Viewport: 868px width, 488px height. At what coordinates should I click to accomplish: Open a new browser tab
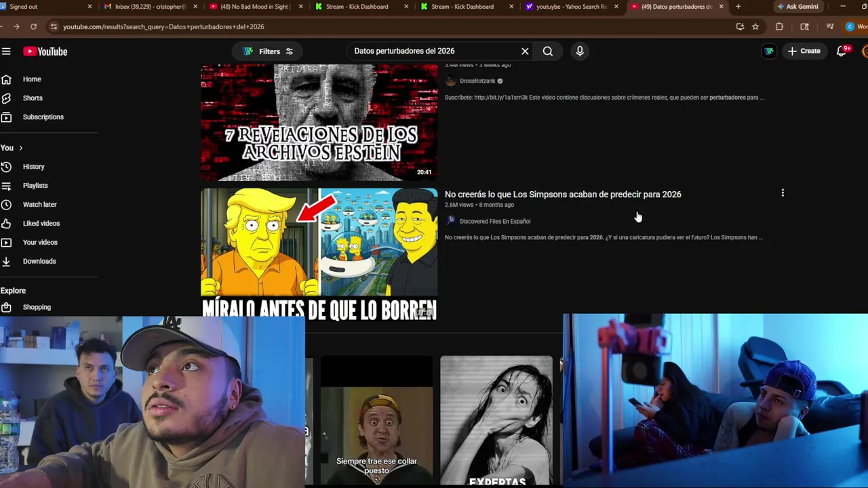tap(738, 7)
